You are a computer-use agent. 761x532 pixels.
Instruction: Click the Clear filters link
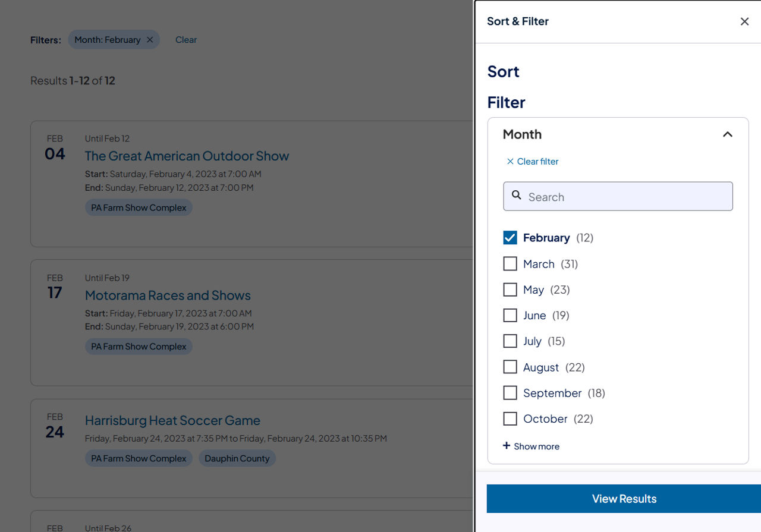[186, 40]
